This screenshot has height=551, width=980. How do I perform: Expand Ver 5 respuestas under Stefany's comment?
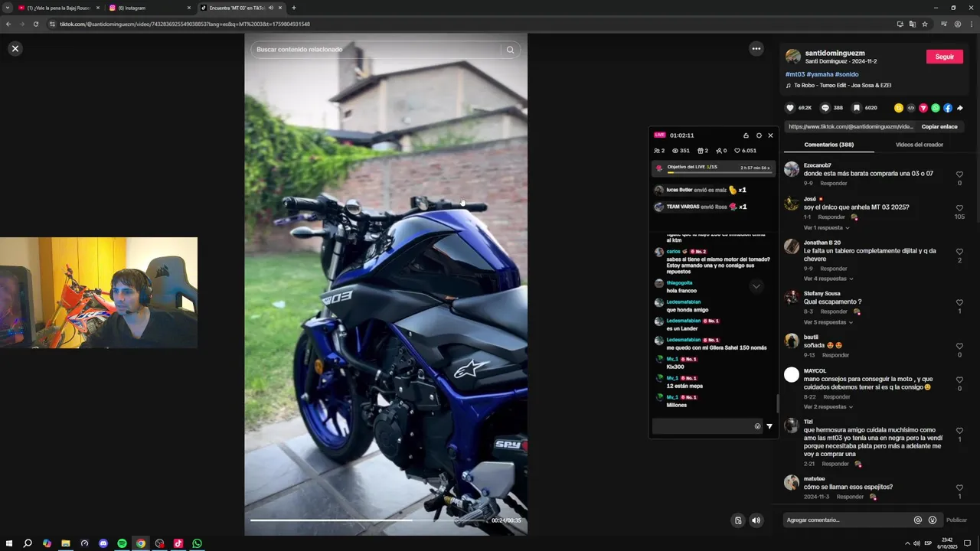click(x=828, y=322)
